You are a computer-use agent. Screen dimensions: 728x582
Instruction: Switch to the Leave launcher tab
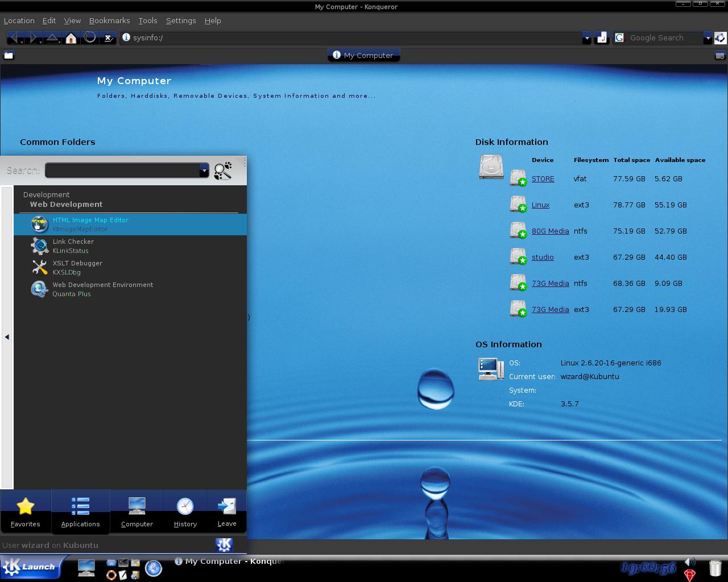[227, 512]
